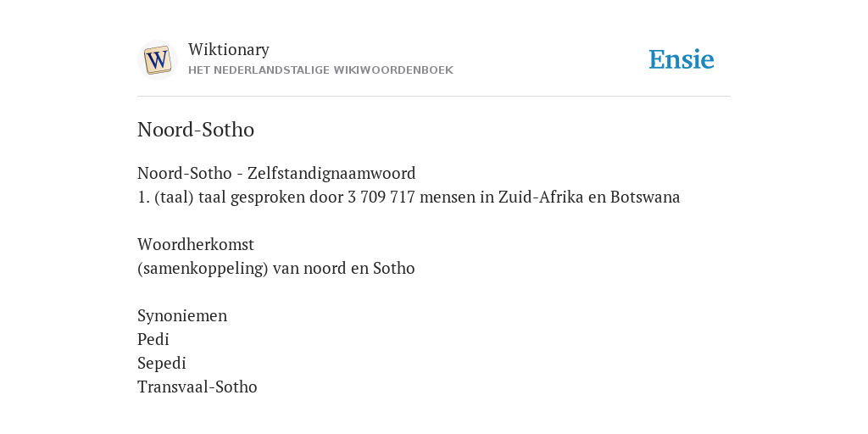This screenshot has width=868, height=434.
Task: Click the samenkoppeling etymology line
Action: click(275, 268)
